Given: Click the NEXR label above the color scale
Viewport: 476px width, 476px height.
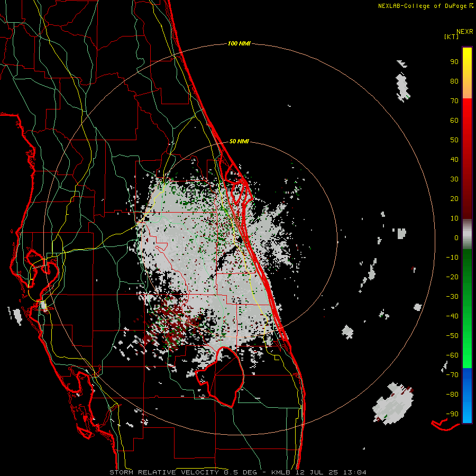Looking at the screenshot, I should [x=464, y=32].
